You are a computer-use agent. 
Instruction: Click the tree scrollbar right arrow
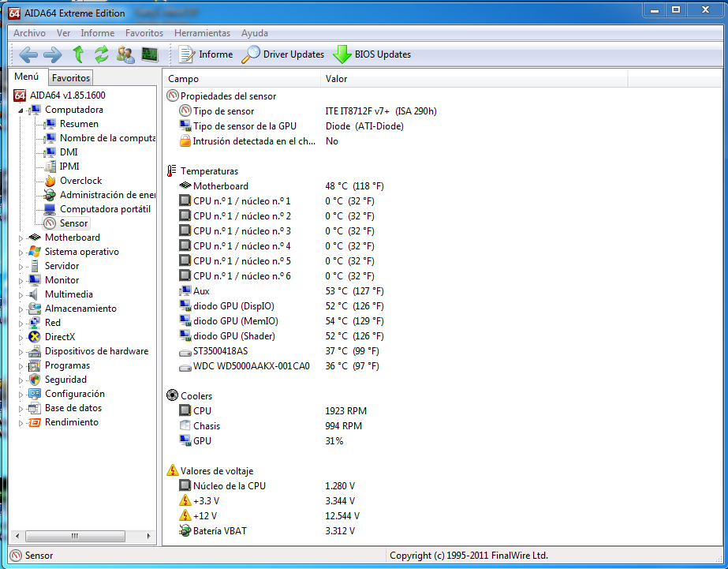pos(148,536)
